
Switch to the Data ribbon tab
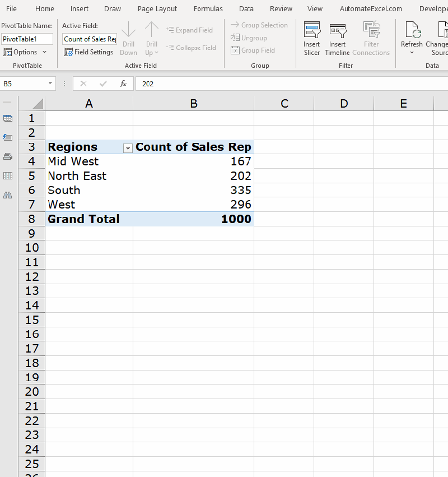[x=246, y=8]
